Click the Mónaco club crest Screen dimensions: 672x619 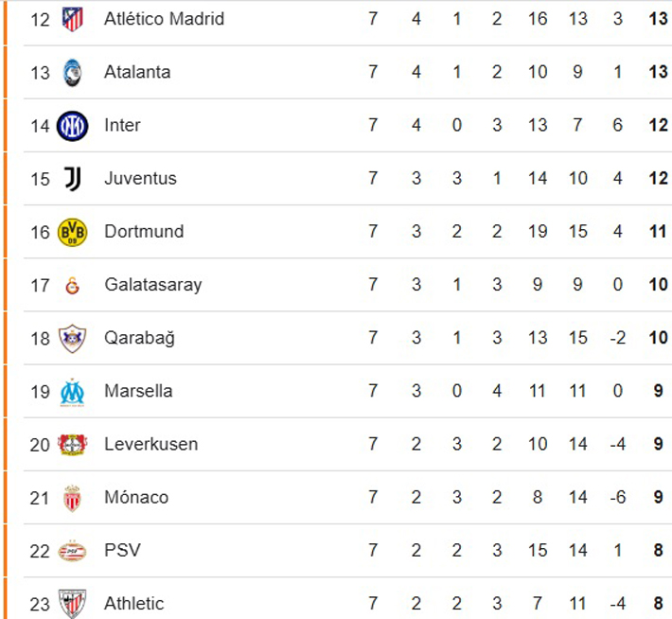(72, 497)
